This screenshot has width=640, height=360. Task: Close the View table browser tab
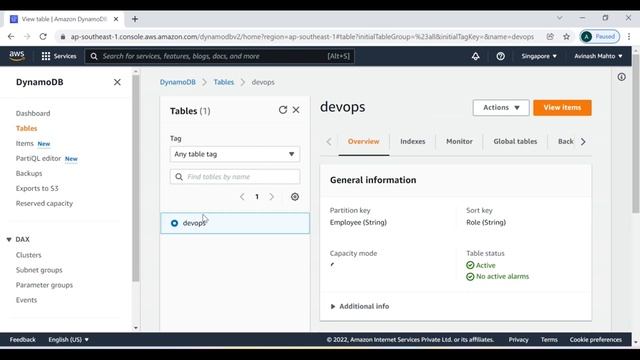[116, 19]
